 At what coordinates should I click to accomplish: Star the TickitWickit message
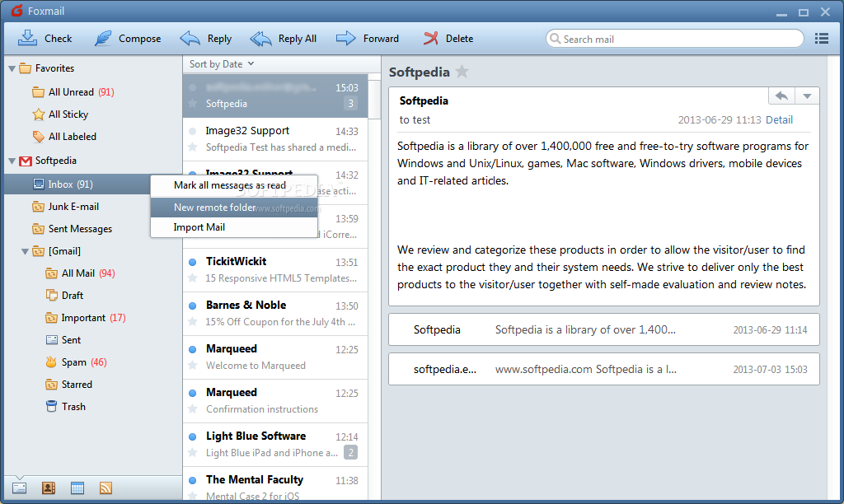click(192, 278)
